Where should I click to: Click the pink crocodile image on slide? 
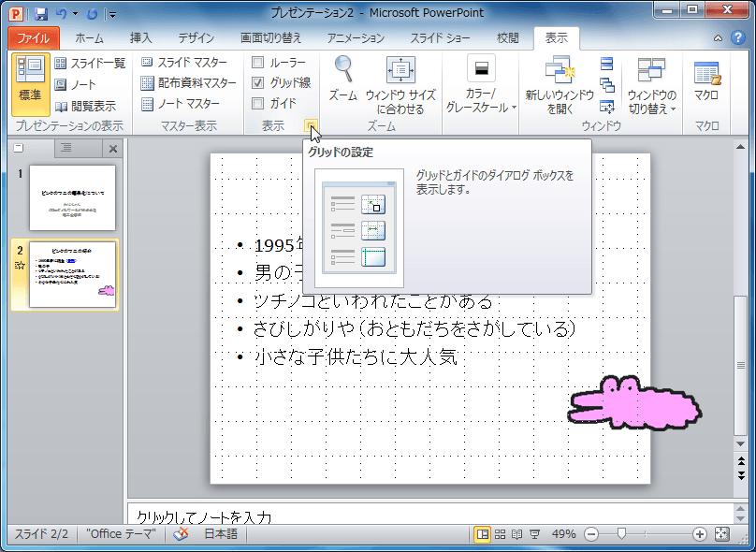coord(634,403)
